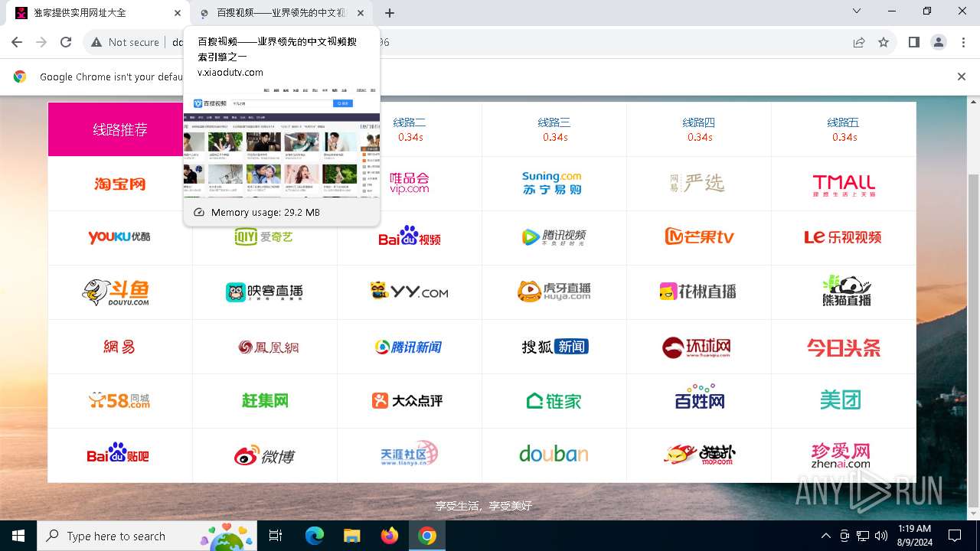Open the Inke live logo link
This screenshot has height=551, width=980.
point(264,292)
